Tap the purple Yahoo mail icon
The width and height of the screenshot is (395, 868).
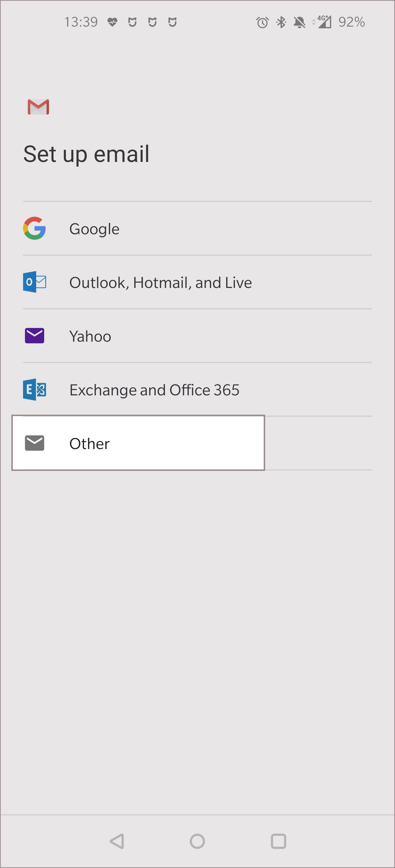34,336
